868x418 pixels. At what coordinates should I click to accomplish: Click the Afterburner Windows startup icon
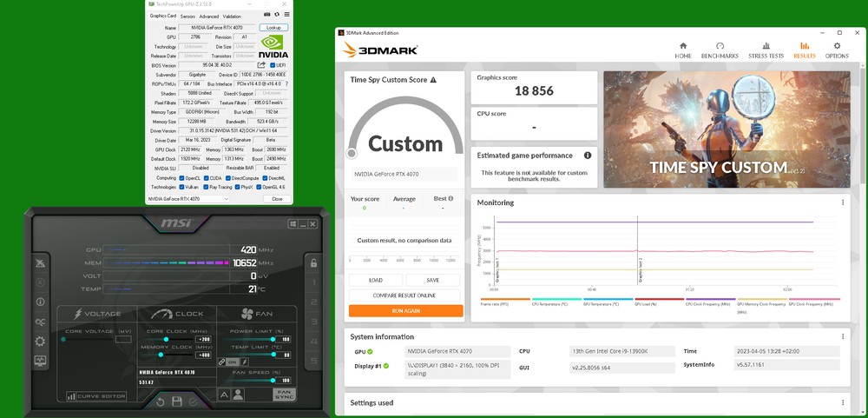293,224
